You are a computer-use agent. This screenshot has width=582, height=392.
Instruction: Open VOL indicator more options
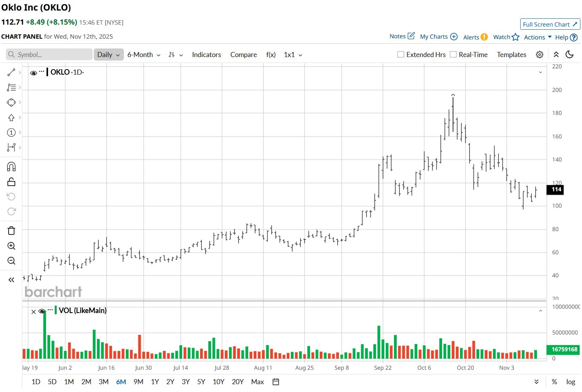point(50,310)
